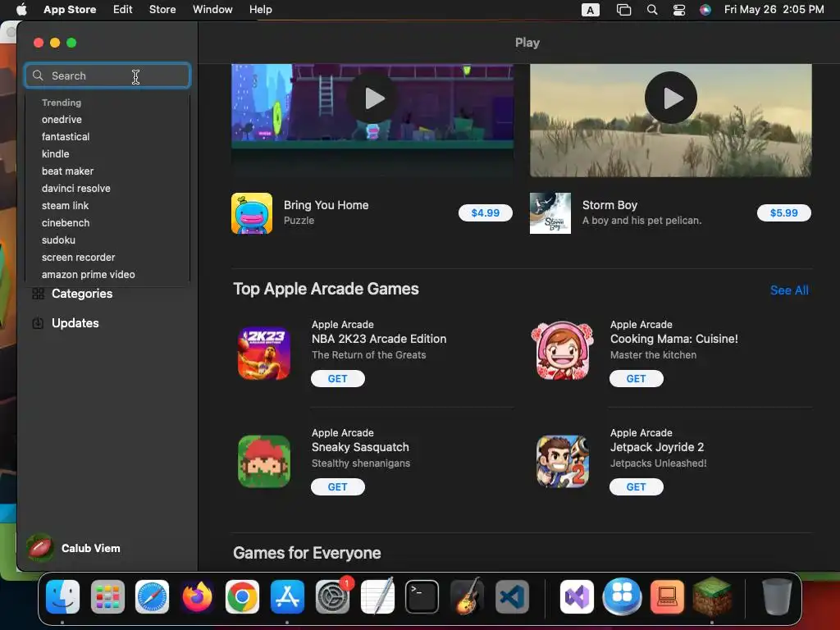The height and width of the screenshot is (630, 840).
Task: Buy Bring You Home for $4.99
Action: 486,213
